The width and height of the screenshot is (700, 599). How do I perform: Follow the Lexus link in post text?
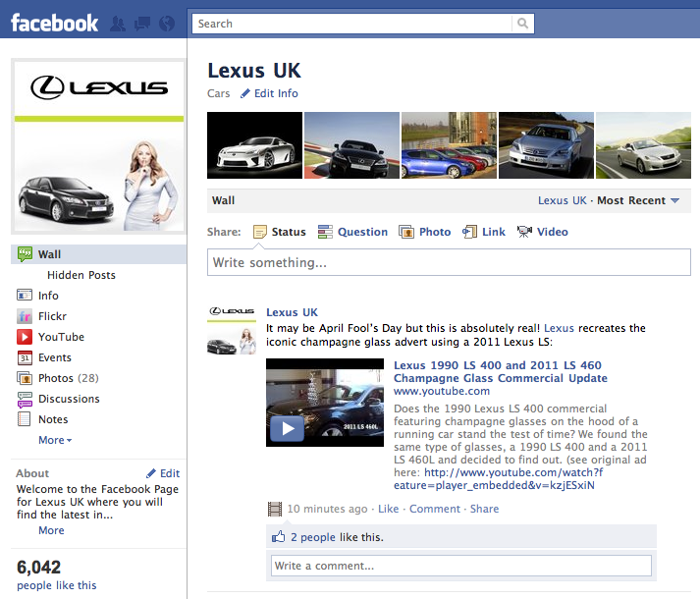tap(559, 328)
